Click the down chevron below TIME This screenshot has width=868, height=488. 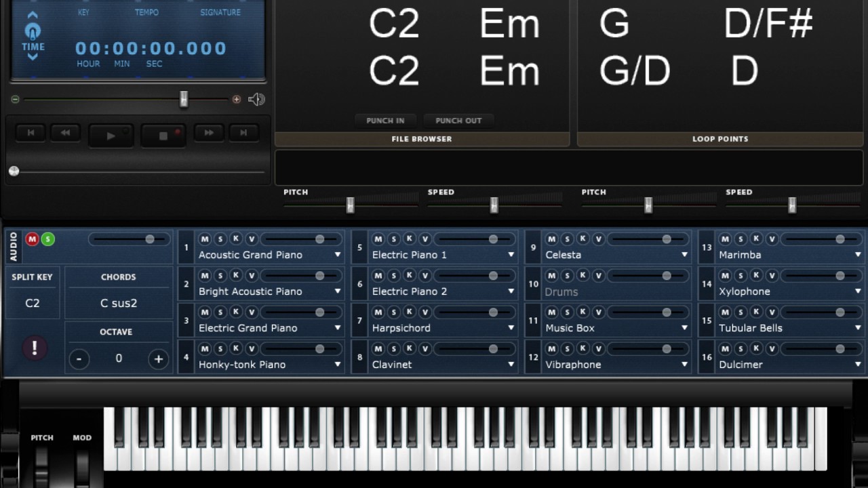click(x=33, y=57)
